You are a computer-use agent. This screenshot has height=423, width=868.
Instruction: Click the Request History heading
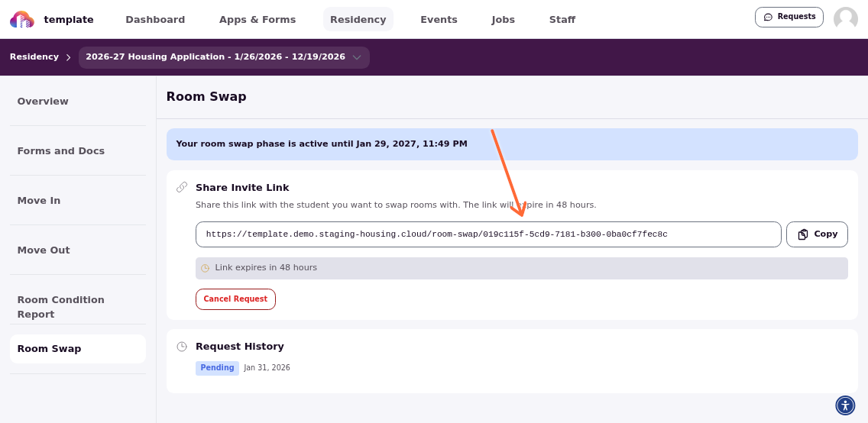pyautogui.click(x=240, y=347)
